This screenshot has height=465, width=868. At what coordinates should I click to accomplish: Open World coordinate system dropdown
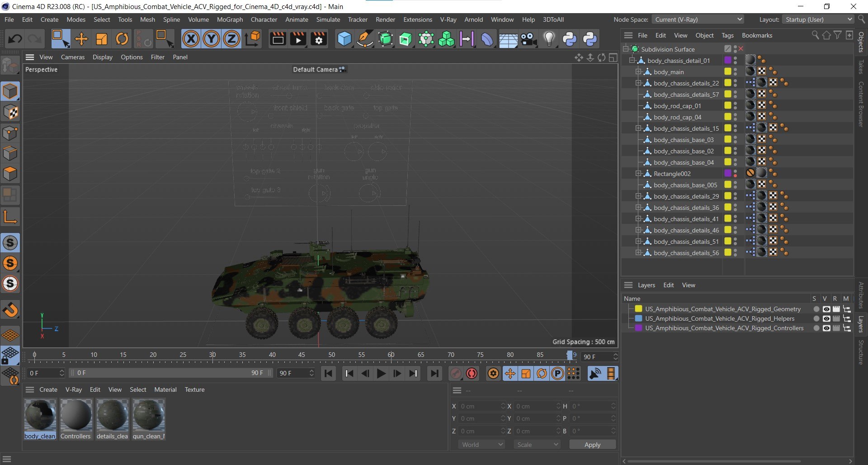[x=482, y=445]
